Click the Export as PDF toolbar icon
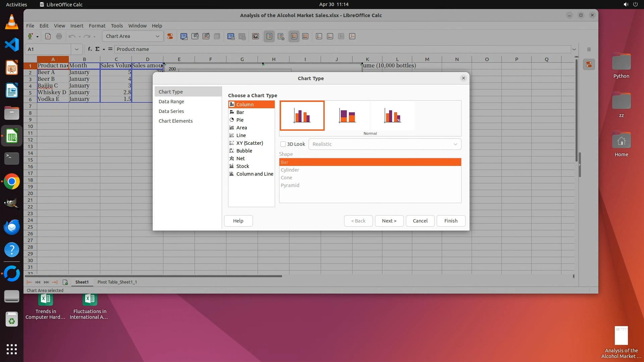The height and width of the screenshot is (362, 644). click(48, 36)
